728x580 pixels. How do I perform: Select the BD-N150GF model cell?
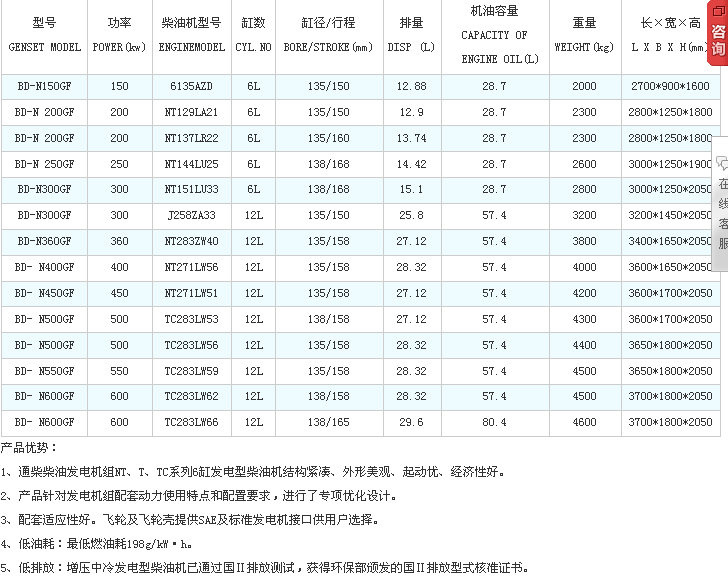[x=44, y=87]
